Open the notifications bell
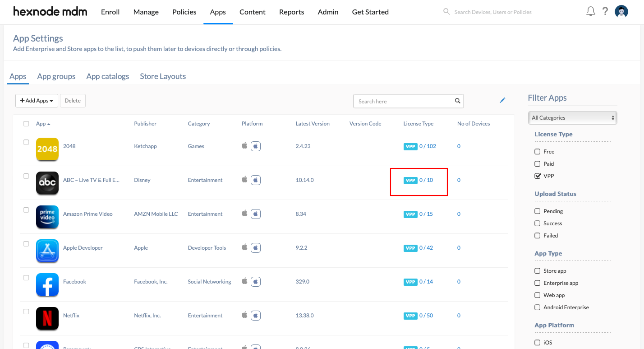Screen dimensions: 644x349 coord(591,12)
